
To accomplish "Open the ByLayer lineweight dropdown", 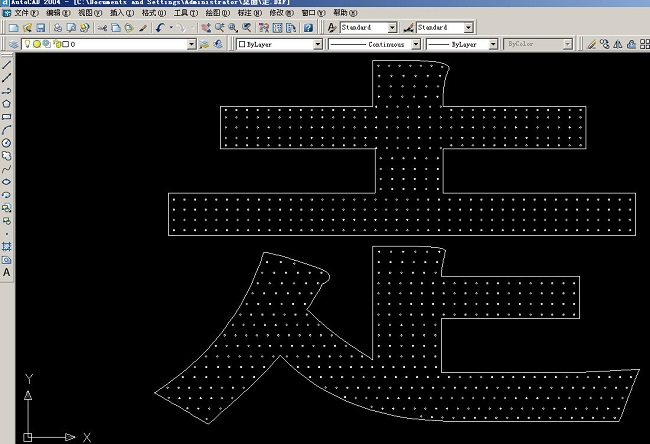I will [x=490, y=45].
